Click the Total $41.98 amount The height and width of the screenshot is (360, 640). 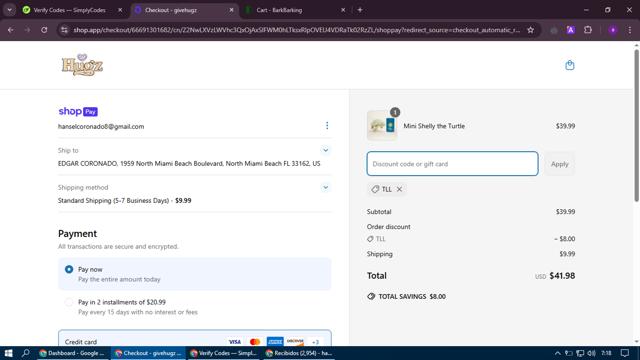click(562, 276)
